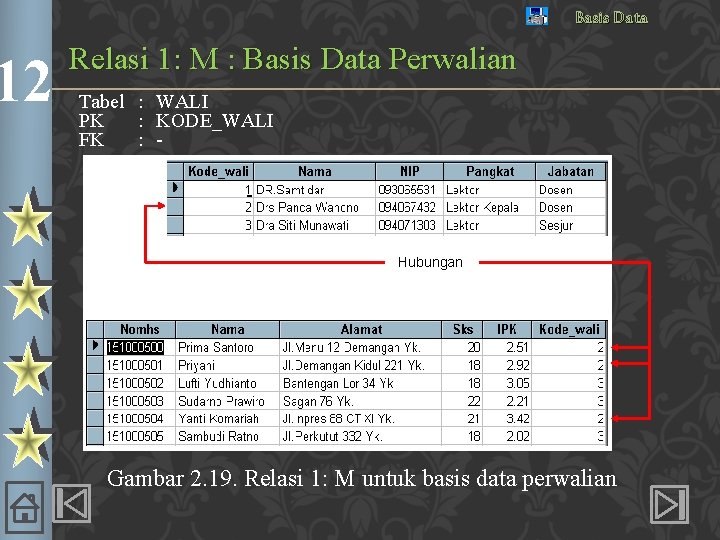Click the Hubungan label

tap(430, 262)
